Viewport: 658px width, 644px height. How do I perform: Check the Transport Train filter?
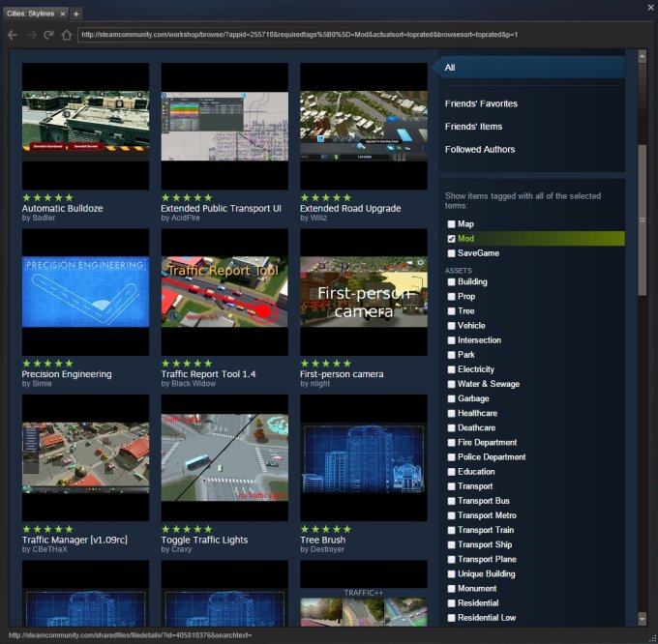point(451,530)
